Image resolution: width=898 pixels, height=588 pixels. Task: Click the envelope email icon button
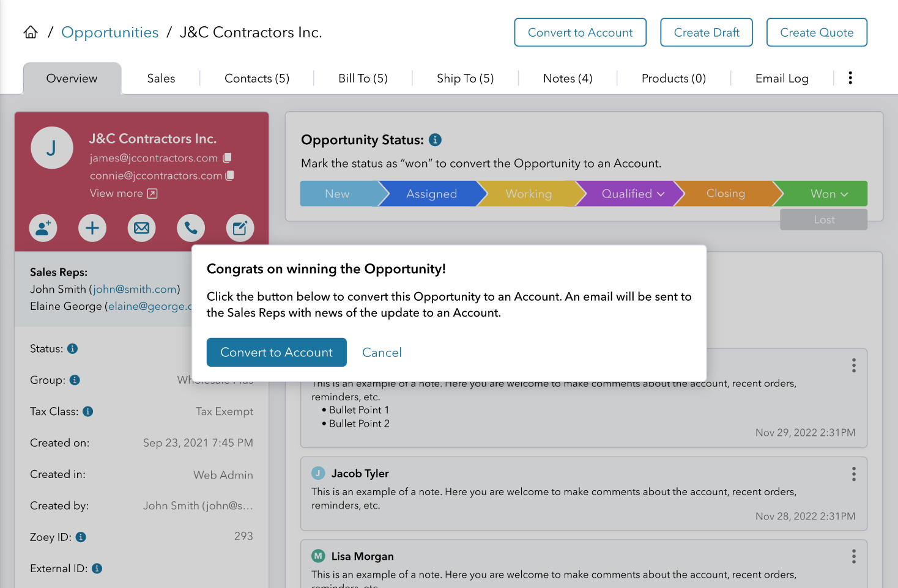[142, 228]
